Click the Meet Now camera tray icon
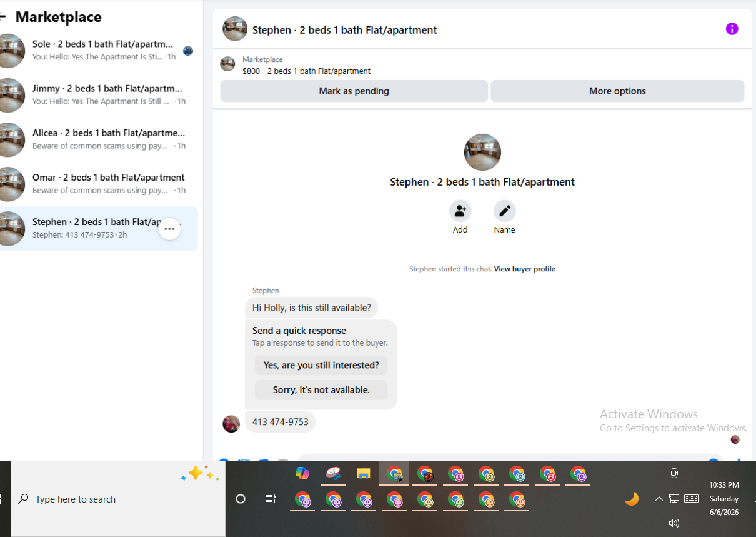The width and height of the screenshot is (756, 537). click(674, 473)
